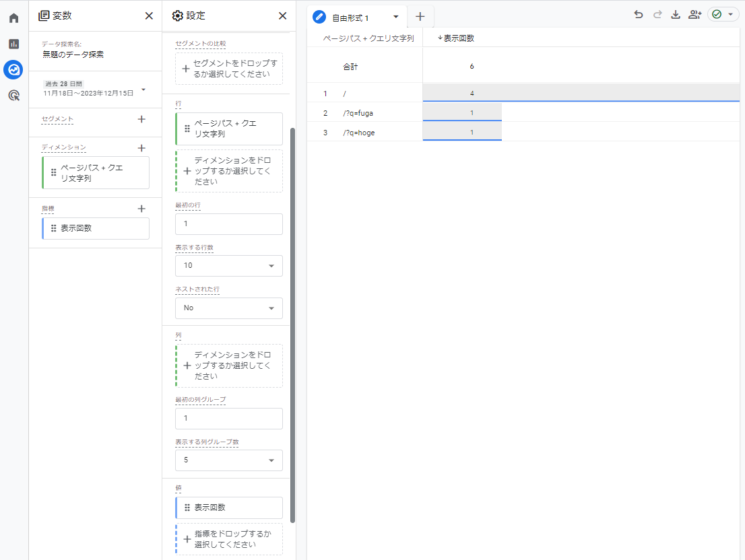Click the pencil icon on 自由形式 1 tab
Viewport: 745px width, 560px height.
pos(319,17)
